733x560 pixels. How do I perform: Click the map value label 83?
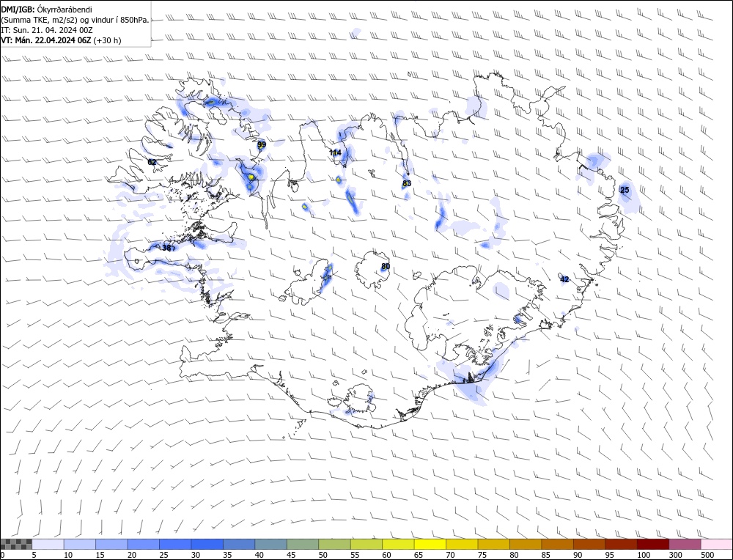point(407,183)
